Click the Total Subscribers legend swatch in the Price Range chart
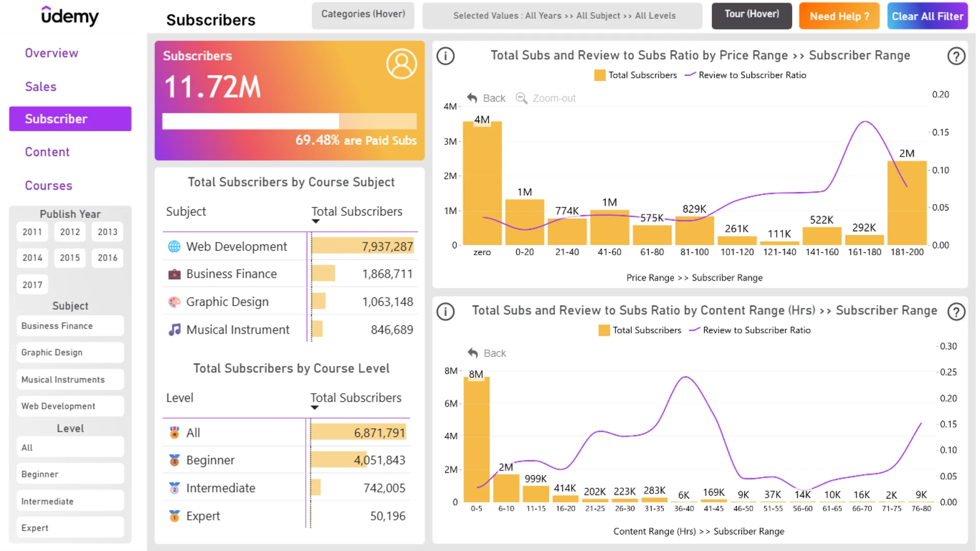The image size is (980, 551). [x=600, y=75]
